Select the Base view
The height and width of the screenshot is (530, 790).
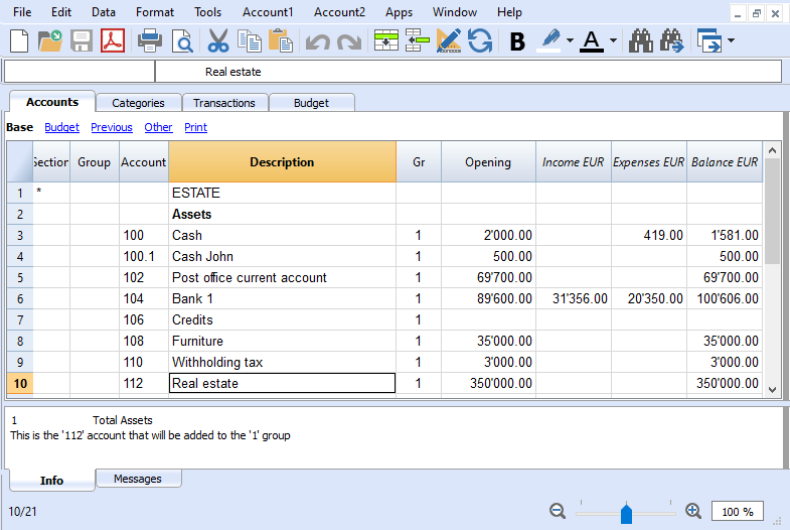pos(20,127)
